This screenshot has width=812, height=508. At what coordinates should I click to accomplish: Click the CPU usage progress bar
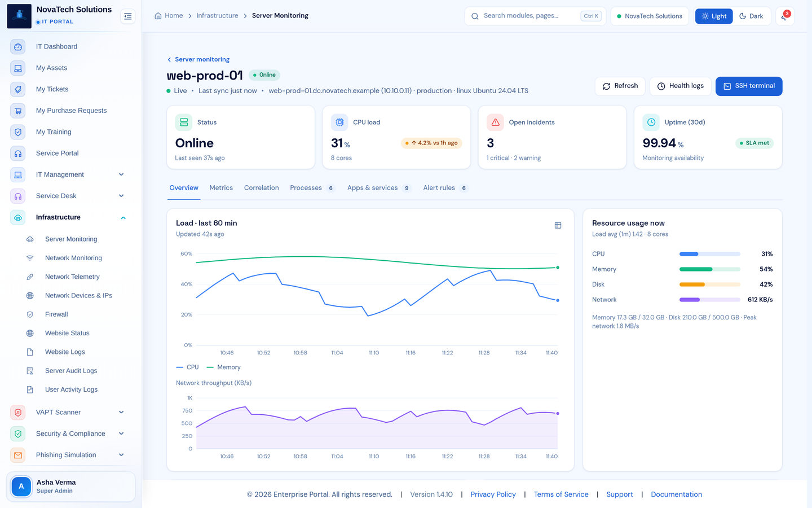[710, 254]
